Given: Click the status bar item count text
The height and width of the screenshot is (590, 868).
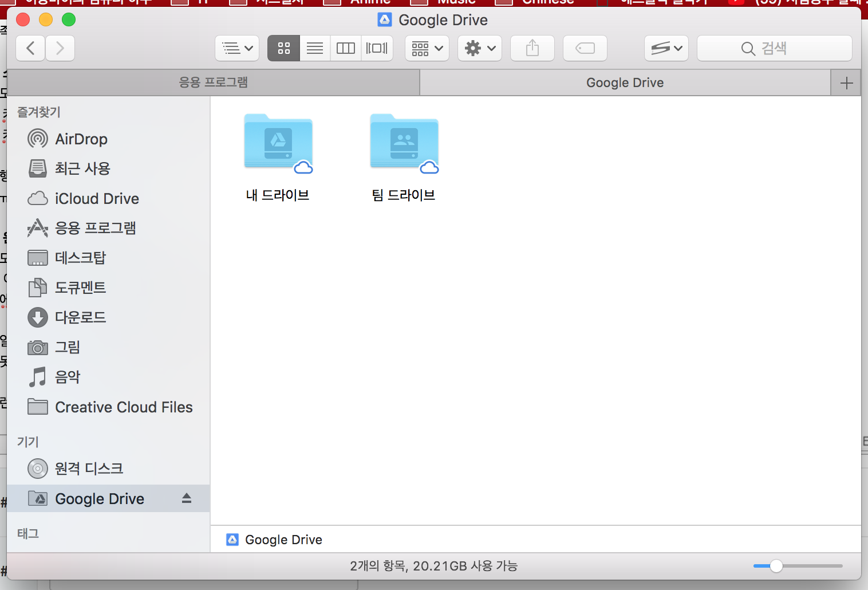Looking at the screenshot, I should [434, 566].
